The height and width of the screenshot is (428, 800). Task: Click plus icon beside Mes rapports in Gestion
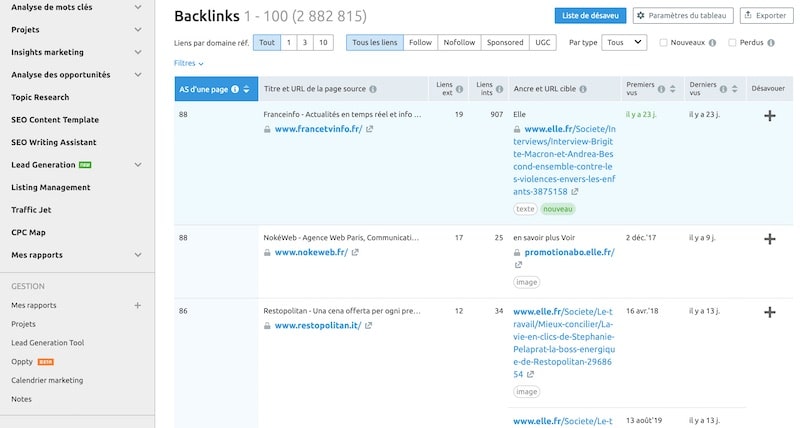pyautogui.click(x=138, y=305)
